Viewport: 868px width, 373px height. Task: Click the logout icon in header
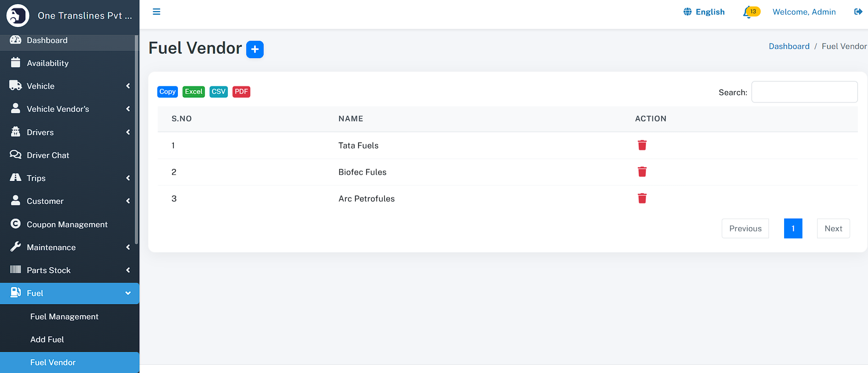[858, 12]
